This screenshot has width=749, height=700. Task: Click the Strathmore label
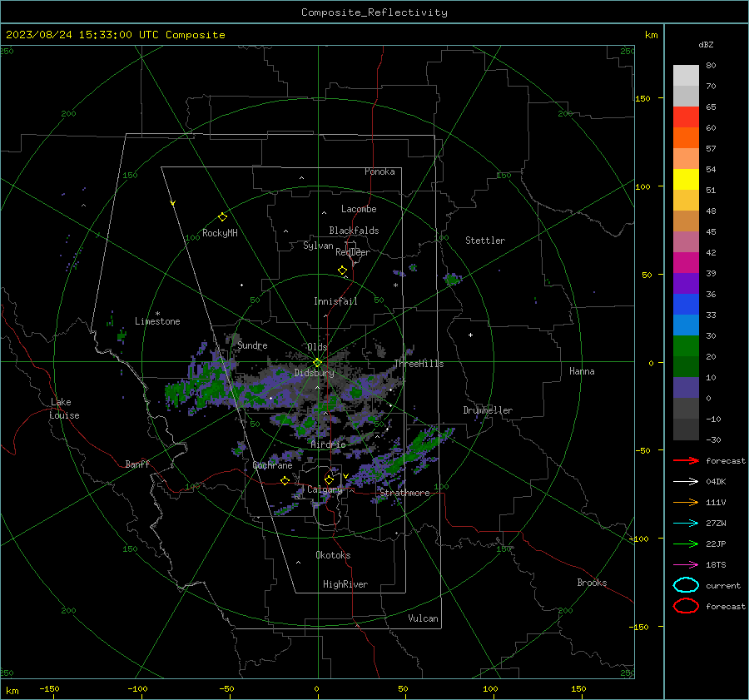[x=404, y=493]
